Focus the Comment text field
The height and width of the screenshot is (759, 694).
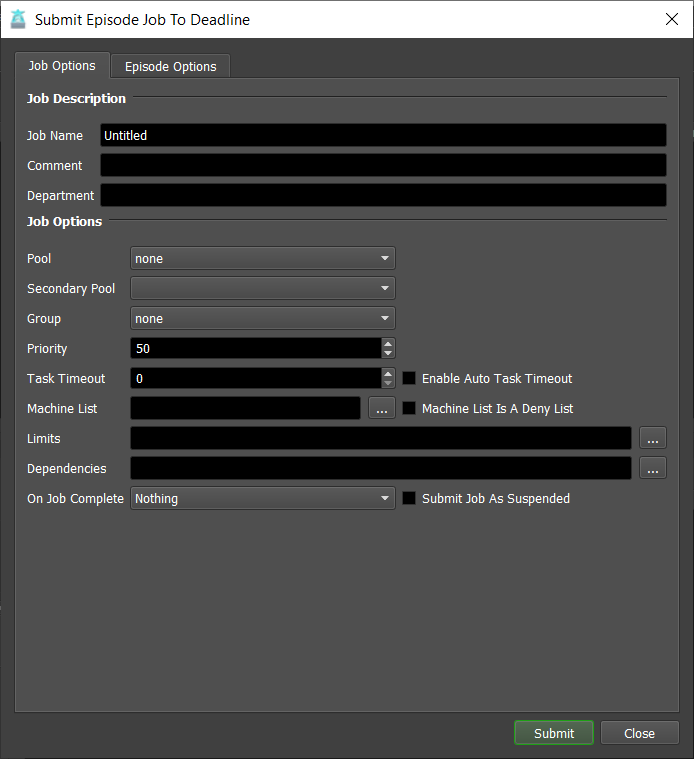pos(383,166)
